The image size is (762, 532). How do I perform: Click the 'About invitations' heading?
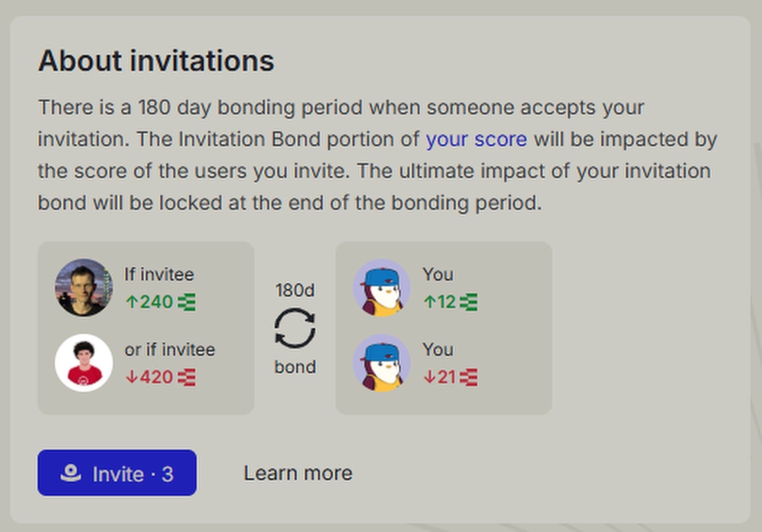coord(156,61)
